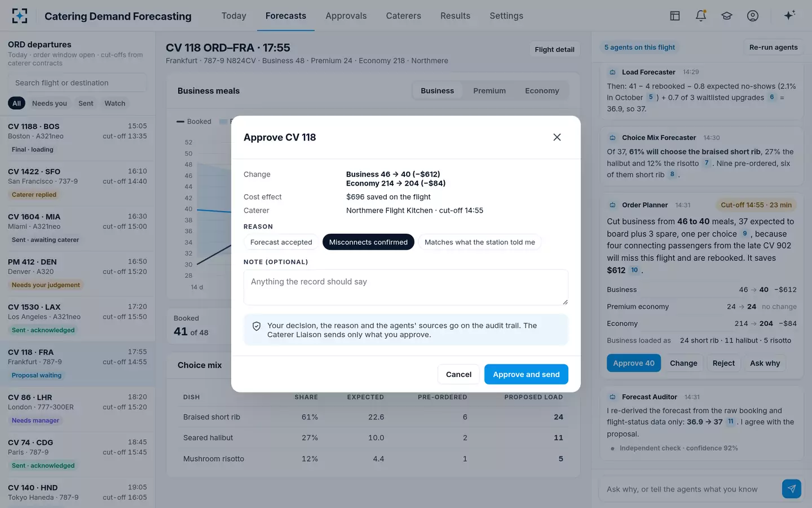
Task: Open the layout panel icon in header
Action: (x=675, y=16)
